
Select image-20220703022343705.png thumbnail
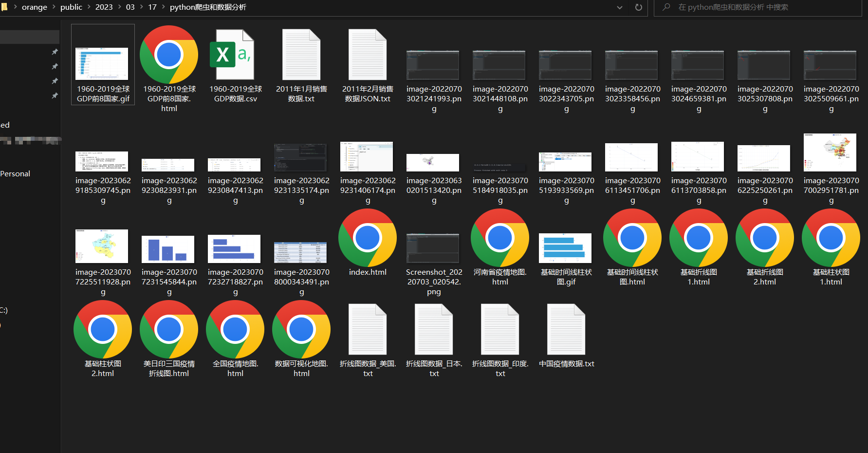tap(565, 65)
